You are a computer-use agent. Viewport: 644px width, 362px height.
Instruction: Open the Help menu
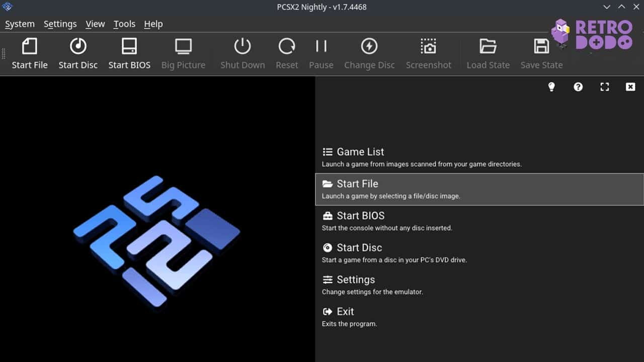coord(153,24)
